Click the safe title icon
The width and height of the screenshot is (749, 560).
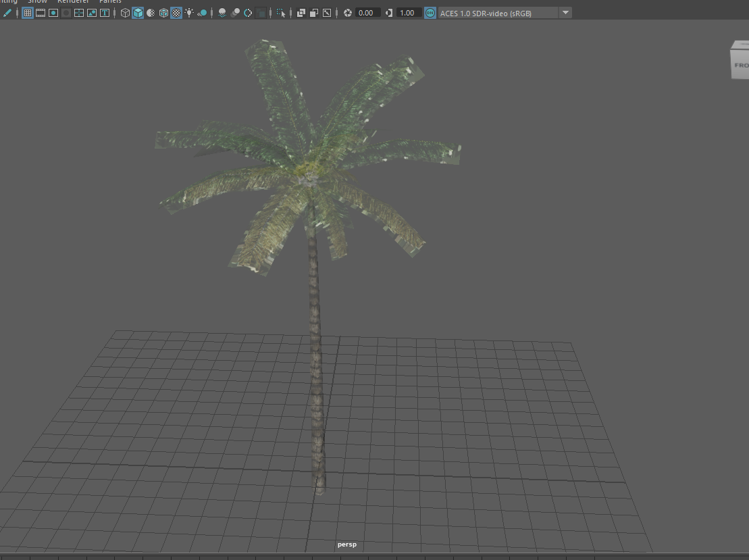tap(105, 13)
